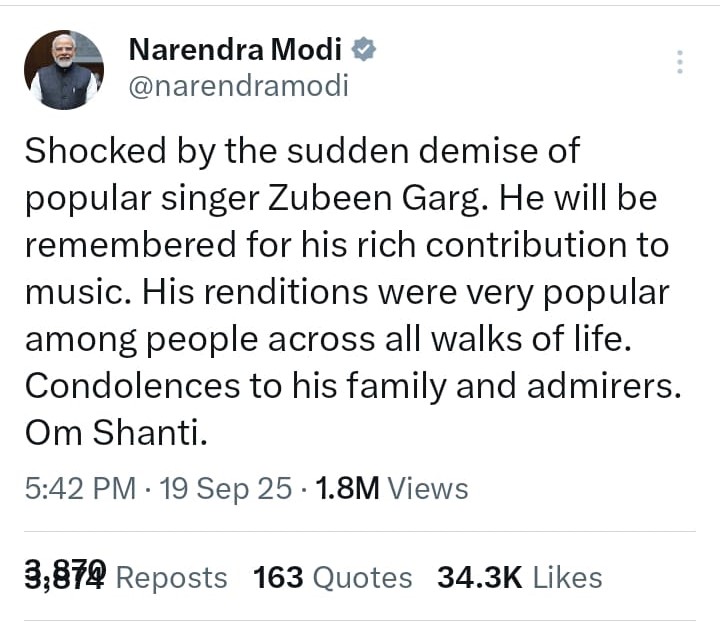Click the 163 quote count
This screenshot has width=720, height=622.
pos(278,577)
